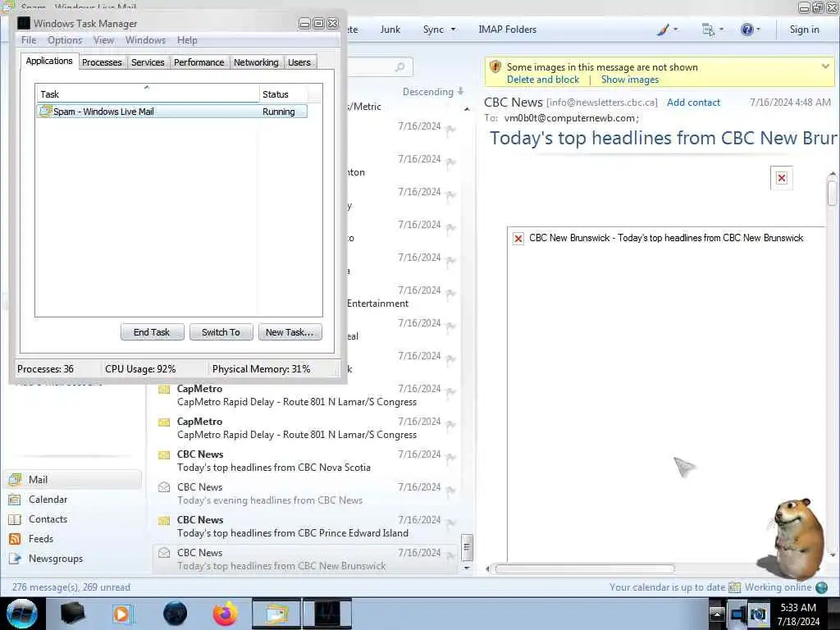Click the search magnifier icon in Live Mail
Screen dimensions: 840x630
click(x=399, y=67)
